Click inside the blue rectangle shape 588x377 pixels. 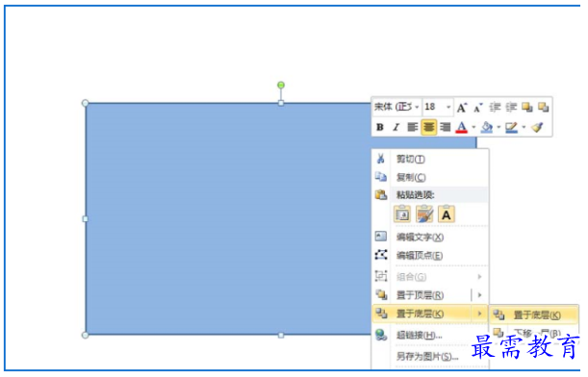[228, 219]
